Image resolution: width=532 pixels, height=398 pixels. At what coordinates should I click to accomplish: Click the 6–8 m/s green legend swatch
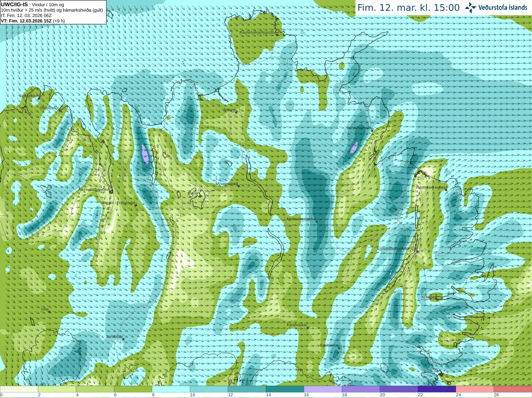[x=133, y=389]
